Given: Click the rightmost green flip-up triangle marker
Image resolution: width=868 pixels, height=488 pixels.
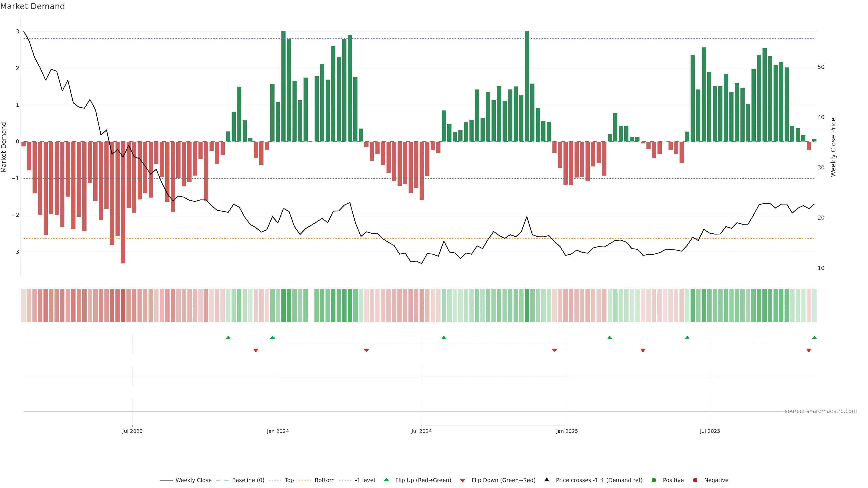Looking at the screenshot, I should coord(814,338).
